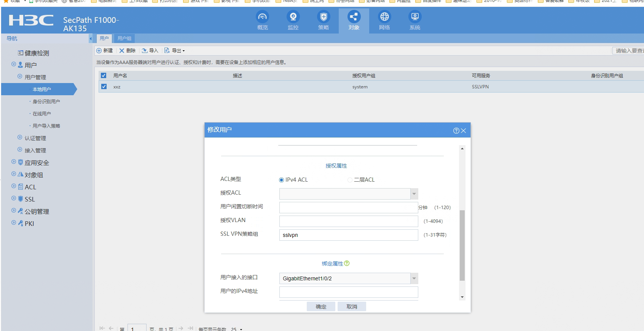The image size is (644, 331).
Task: Click the SSL shield icon in navigation
Action: click(x=21, y=199)
